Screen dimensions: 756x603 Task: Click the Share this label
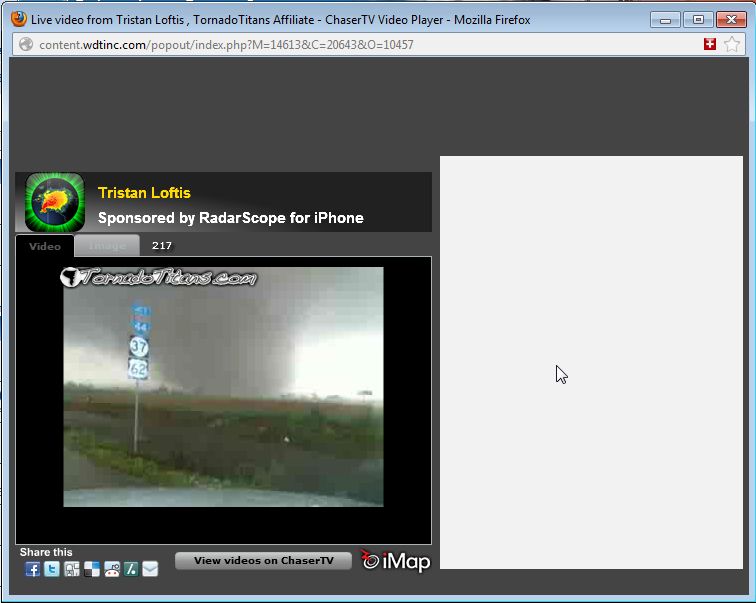click(46, 552)
